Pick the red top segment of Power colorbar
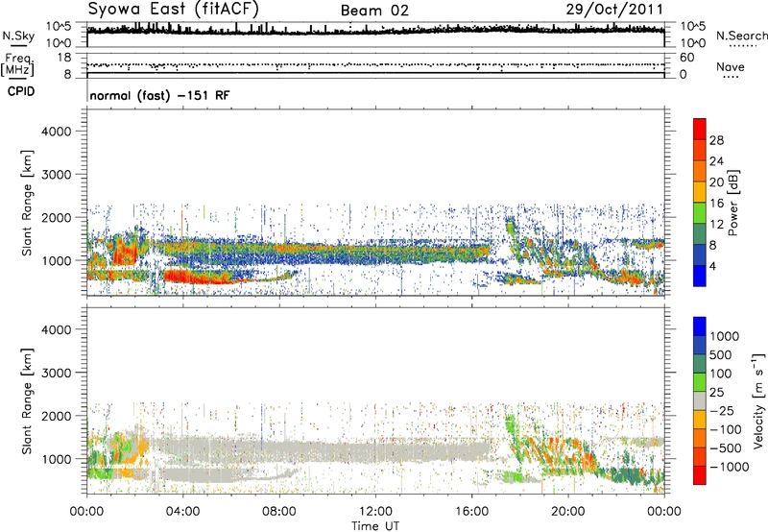 (x=700, y=129)
